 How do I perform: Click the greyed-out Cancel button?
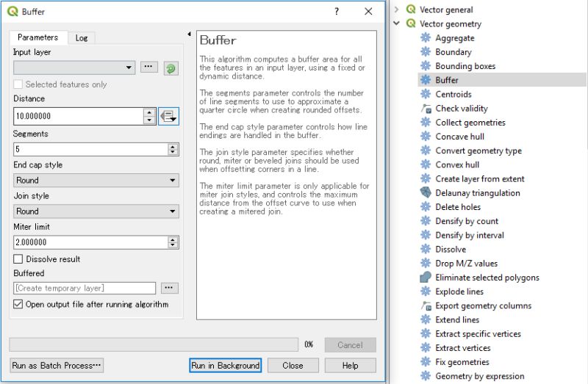pyautogui.click(x=351, y=345)
